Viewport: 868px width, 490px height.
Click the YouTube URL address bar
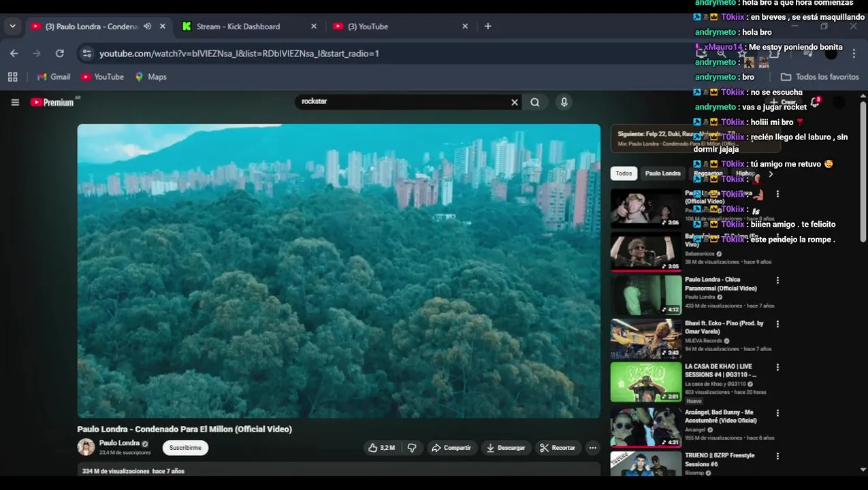381,53
